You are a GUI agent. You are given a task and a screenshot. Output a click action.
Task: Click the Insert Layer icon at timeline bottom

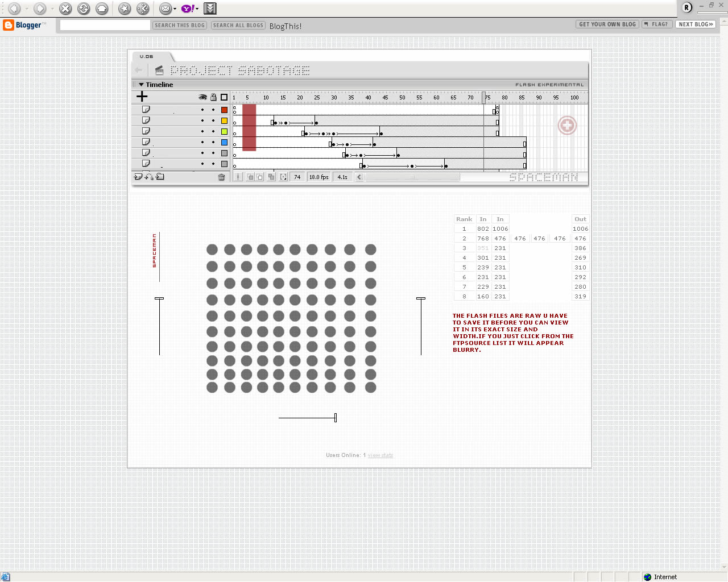point(138,177)
